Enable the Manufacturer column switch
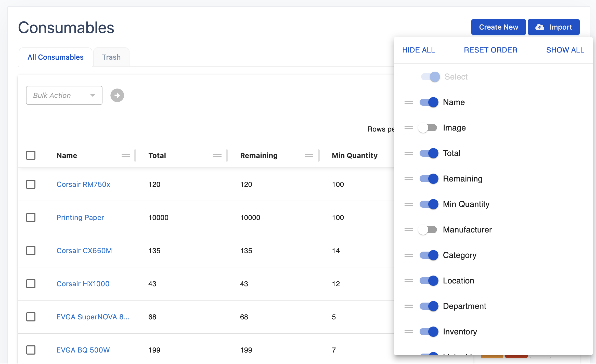 point(427,230)
